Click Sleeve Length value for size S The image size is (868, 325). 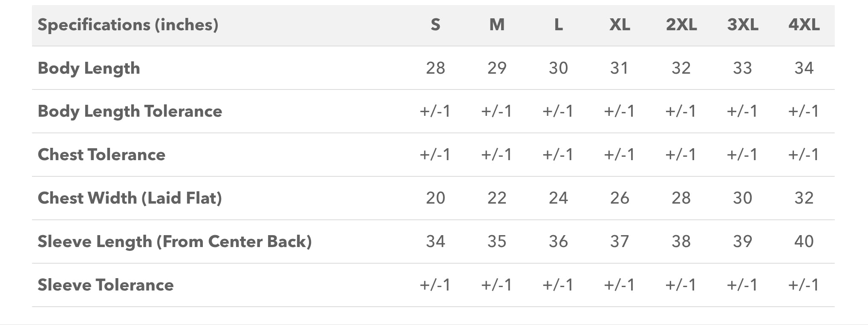[x=435, y=242]
